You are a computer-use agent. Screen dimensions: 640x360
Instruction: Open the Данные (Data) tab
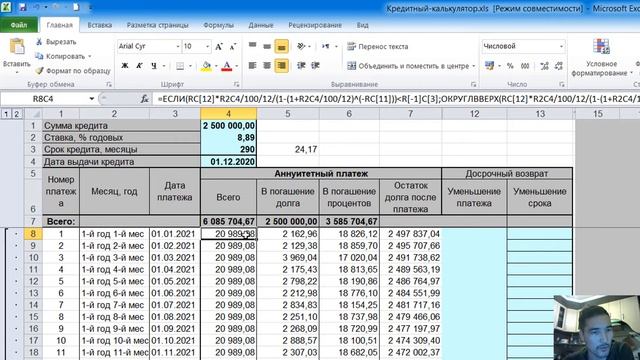261,25
